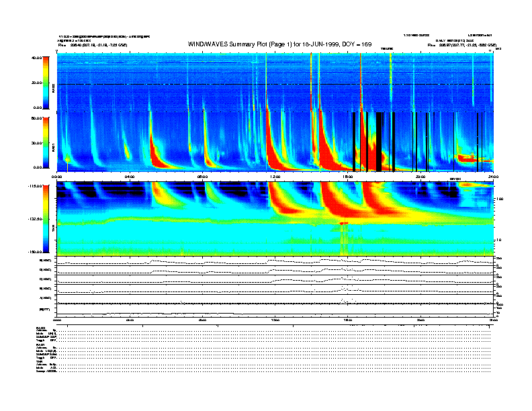Screen dimensions: 532x411
Task: Click the 20.00 value on RAD2 scale
Action: point(36,83)
